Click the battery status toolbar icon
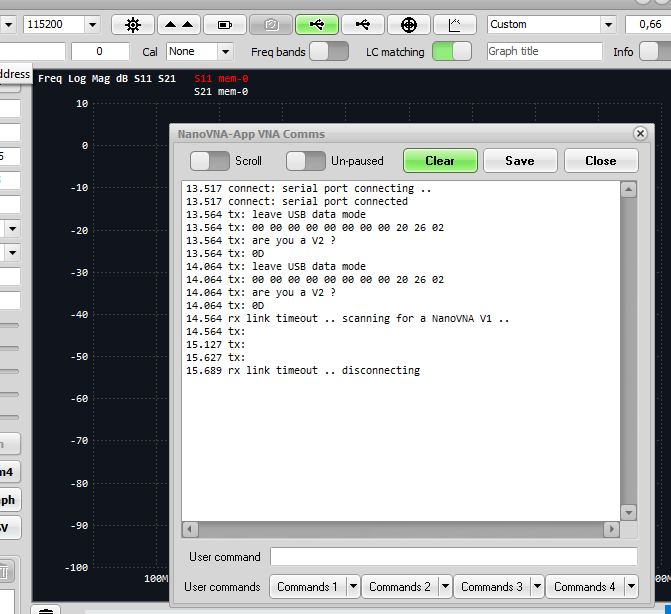This screenshot has width=671, height=614. tap(225, 25)
